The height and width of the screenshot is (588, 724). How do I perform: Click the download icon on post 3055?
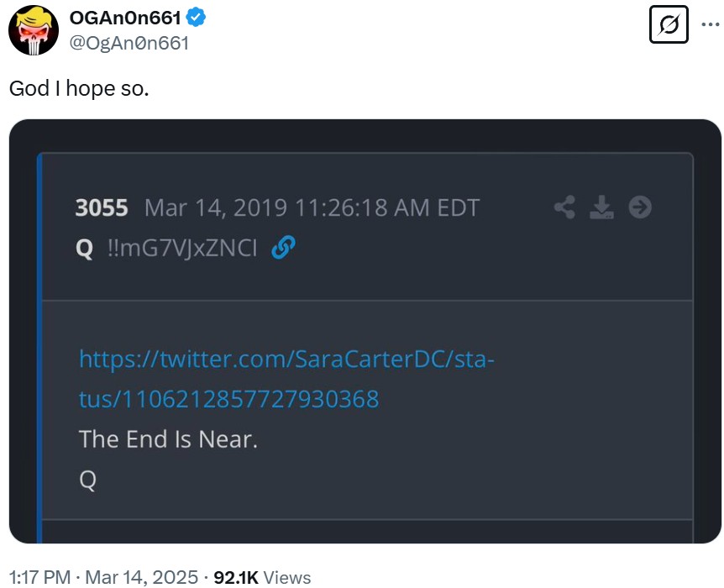601,207
